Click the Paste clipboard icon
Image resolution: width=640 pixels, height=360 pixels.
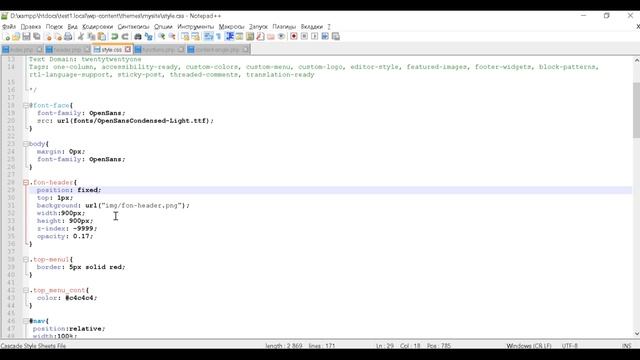pyautogui.click(x=102, y=37)
